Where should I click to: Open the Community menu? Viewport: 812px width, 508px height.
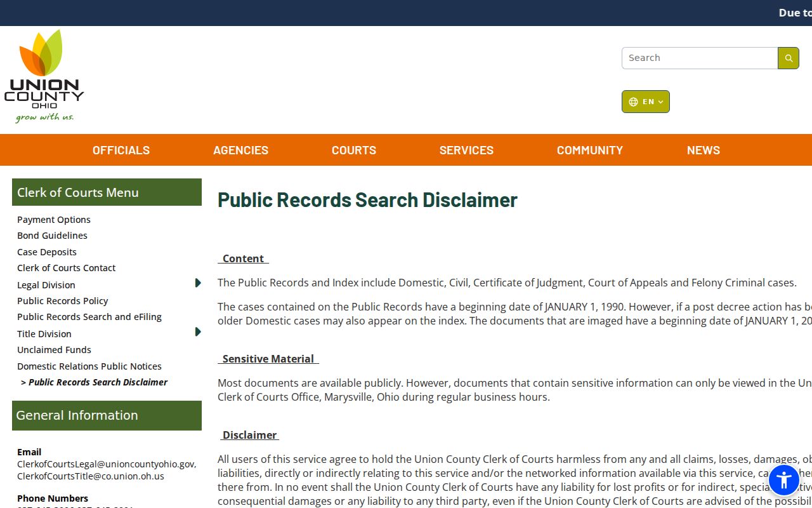click(590, 150)
